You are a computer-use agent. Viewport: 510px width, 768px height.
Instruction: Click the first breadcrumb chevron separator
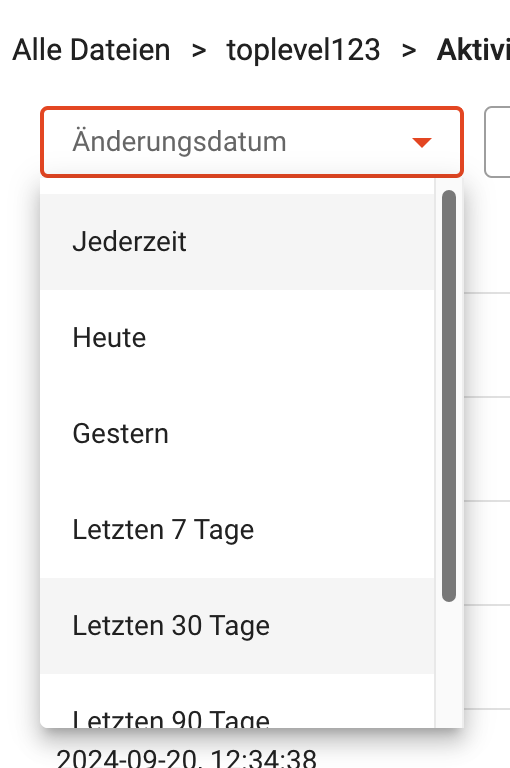coord(198,50)
